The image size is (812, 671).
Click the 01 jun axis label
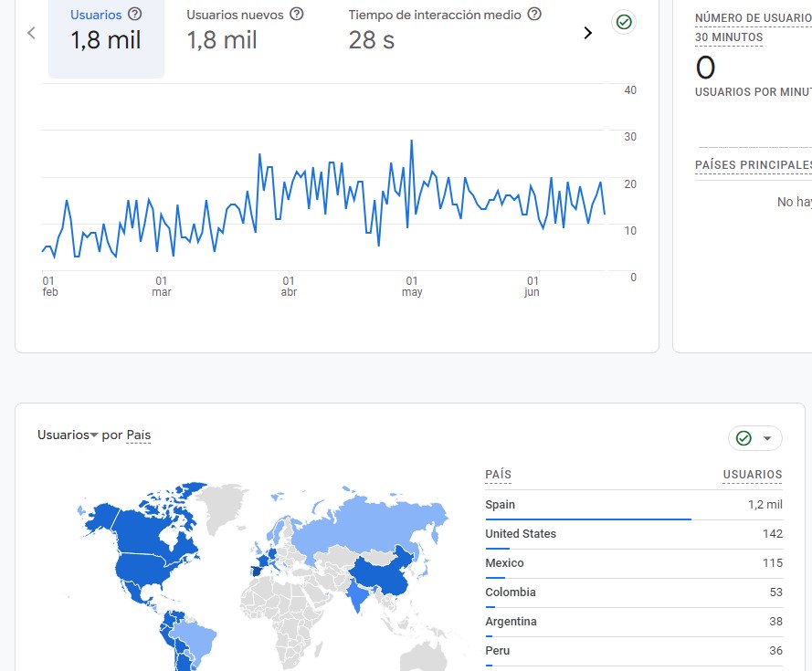pyautogui.click(x=532, y=287)
